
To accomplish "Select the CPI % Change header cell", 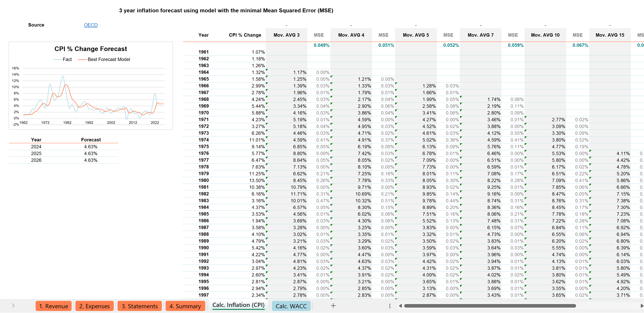I will tap(245, 35).
